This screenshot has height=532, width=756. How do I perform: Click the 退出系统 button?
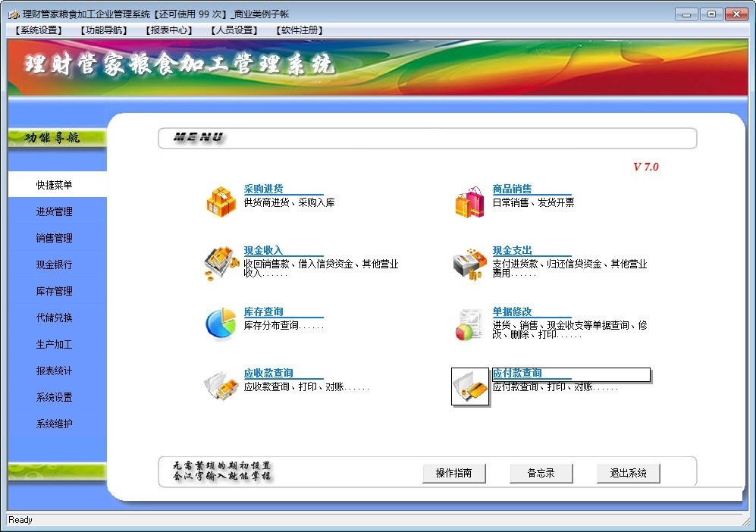(x=629, y=473)
